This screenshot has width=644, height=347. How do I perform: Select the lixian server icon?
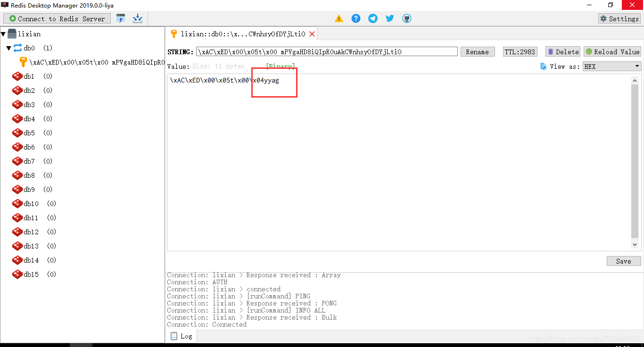tap(12, 34)
